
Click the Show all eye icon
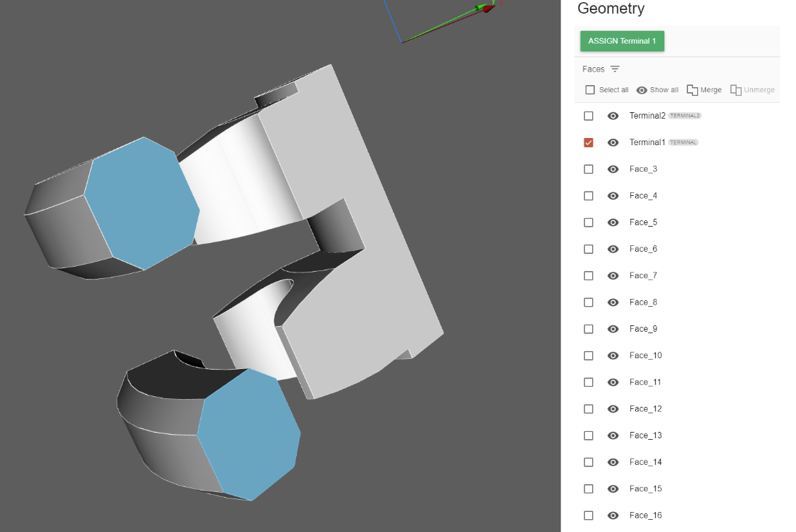[x=642, y=90]
